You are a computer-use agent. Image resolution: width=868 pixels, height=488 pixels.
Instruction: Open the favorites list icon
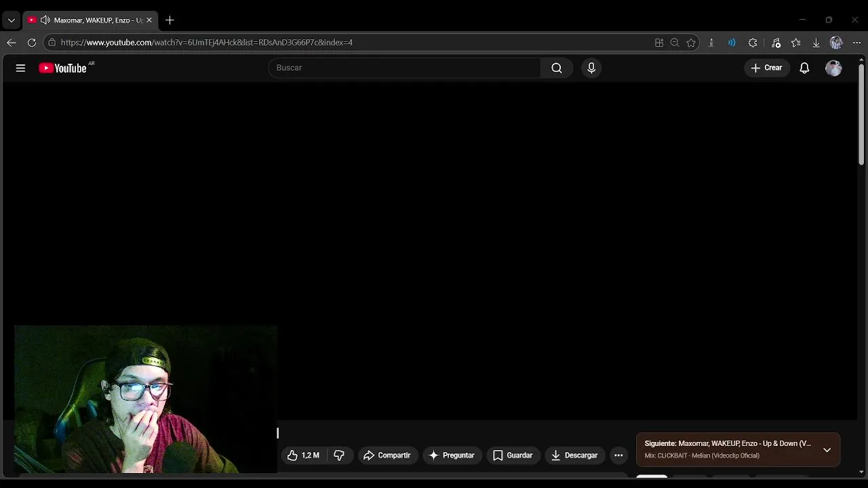796,43
